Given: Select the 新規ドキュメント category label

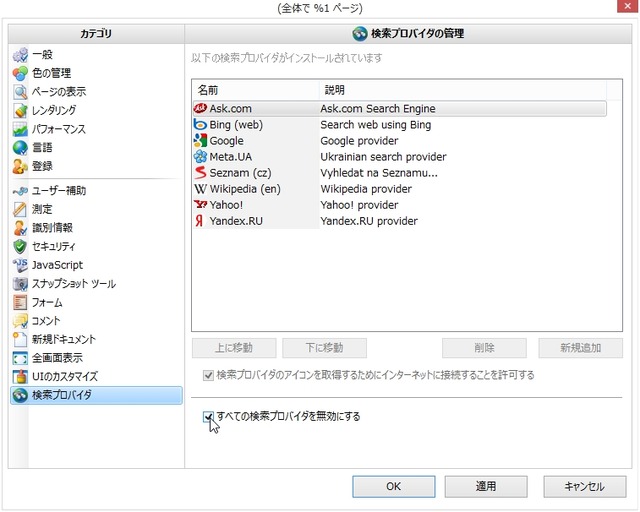Looking at the screenshot, I should click(x=64, y=339).
